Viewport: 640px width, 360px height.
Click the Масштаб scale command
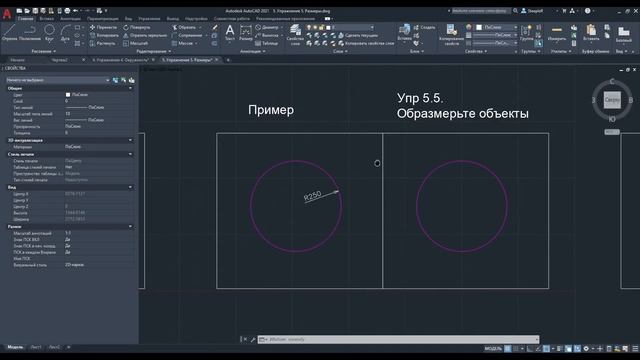(136, 43)
